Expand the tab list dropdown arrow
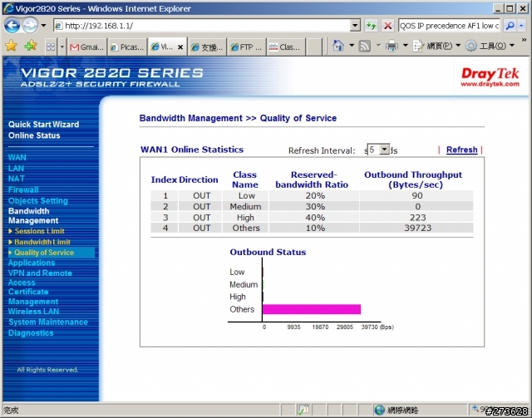The height and width of the screenshot is (418, 532). (x=62, y=47)
